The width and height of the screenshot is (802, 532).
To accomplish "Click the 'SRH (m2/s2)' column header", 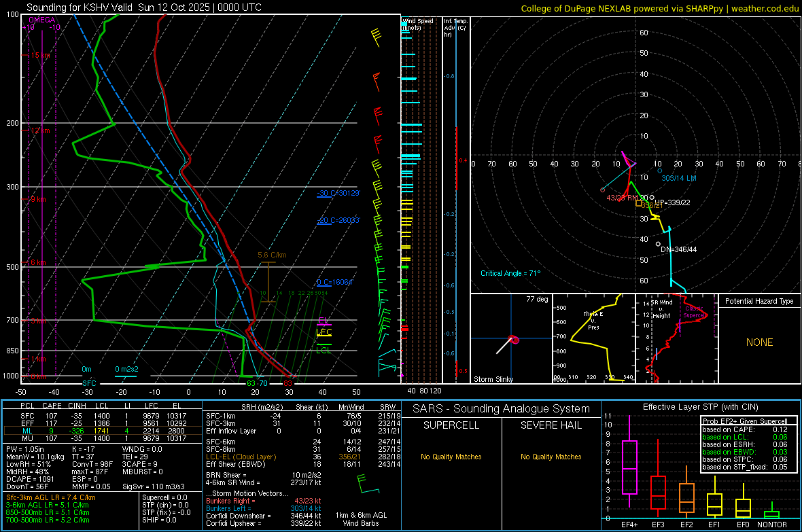I will (x=263, y=407).
